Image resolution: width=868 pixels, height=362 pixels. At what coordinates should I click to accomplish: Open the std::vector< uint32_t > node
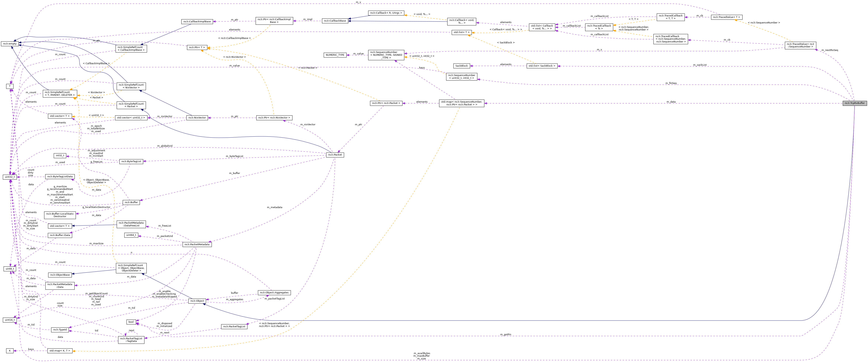click(x=131, y=118)
